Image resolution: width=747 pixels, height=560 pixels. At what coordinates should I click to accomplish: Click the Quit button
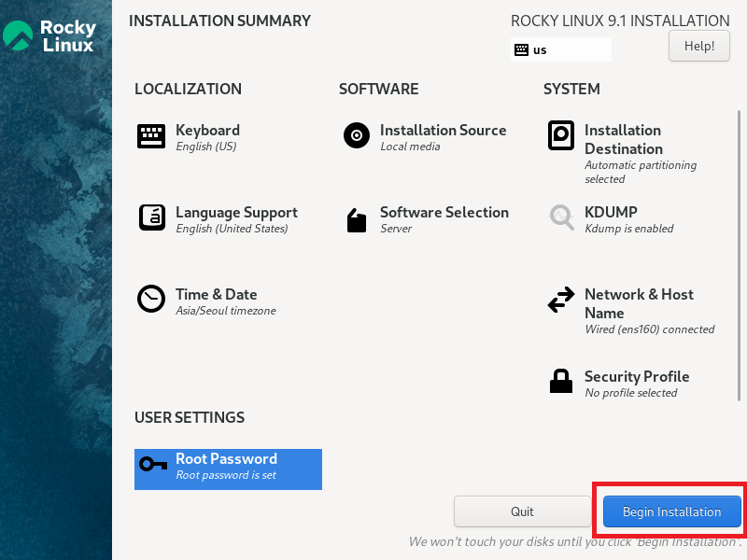point(522,511)
